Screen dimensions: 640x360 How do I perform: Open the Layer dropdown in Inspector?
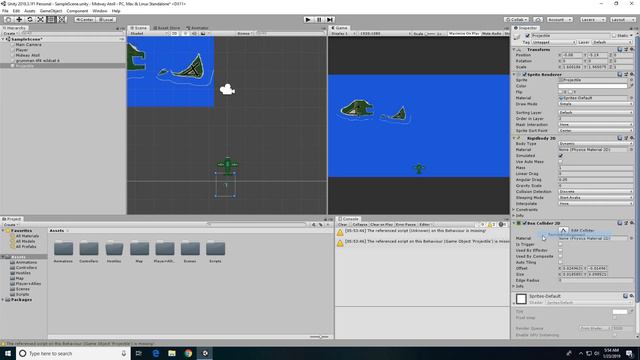[612, 42]
